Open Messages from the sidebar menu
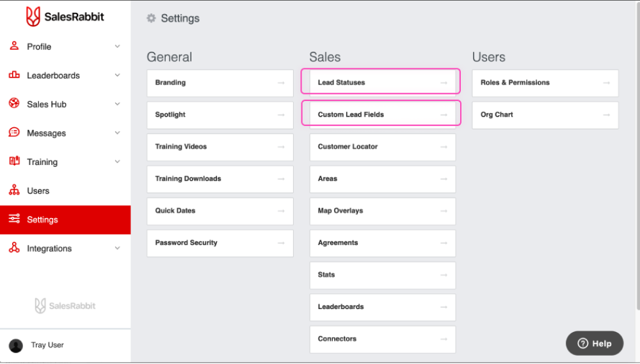Image resolution: width=640 pixels, height=364 pixels. coord(46,133)
